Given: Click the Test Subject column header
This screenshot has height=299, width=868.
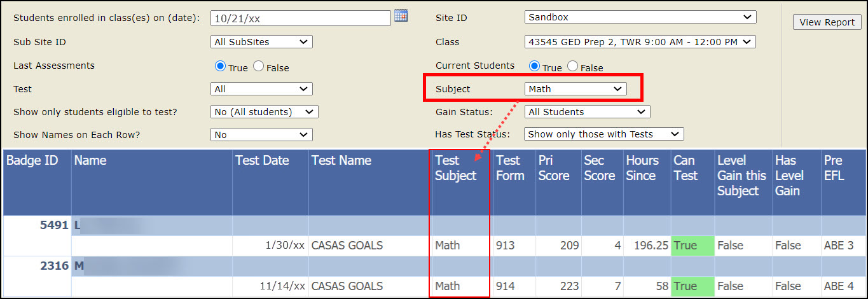Looking at the screenshot, I should click(456, 169).
